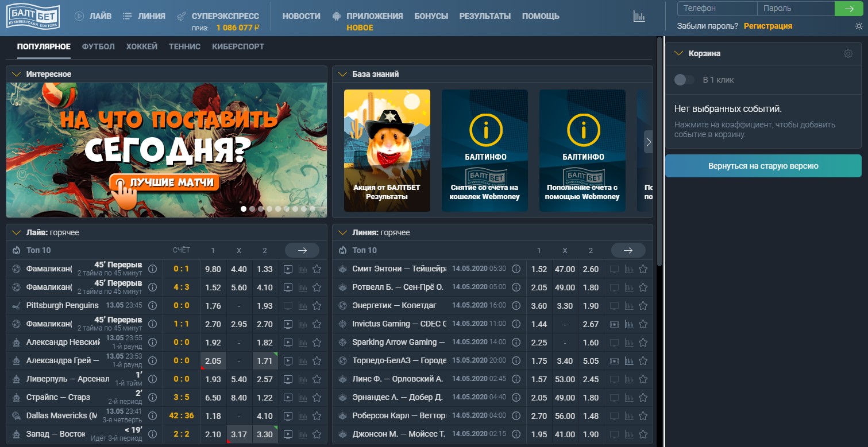Click the theme brightness icon in top-right corner

(858, 25)
